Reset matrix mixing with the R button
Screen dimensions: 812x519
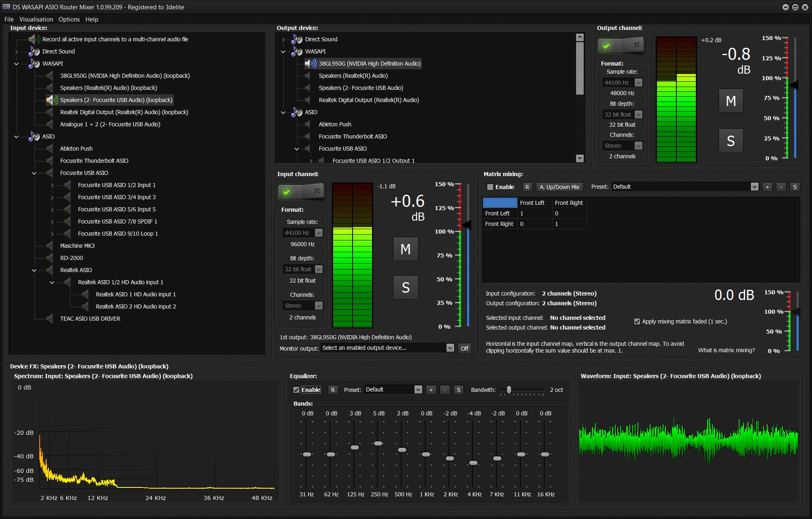527,187
